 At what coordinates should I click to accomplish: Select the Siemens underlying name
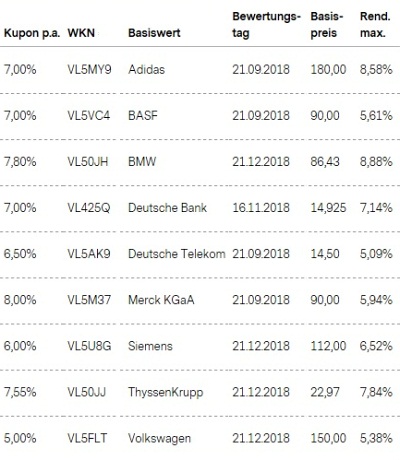coord(150,346)
